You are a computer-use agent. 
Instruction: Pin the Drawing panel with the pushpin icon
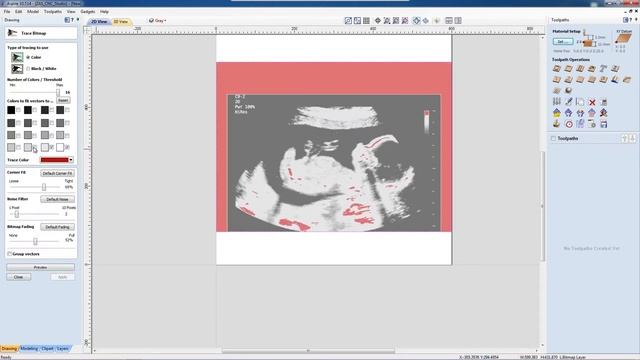click(78, 20)
